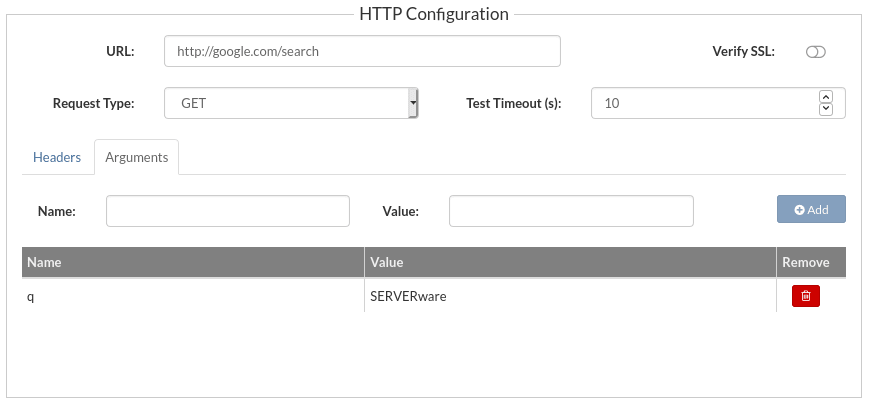Click the plus icon on Add button
This screenshot has width=869, height=410.
coord(799,210)
